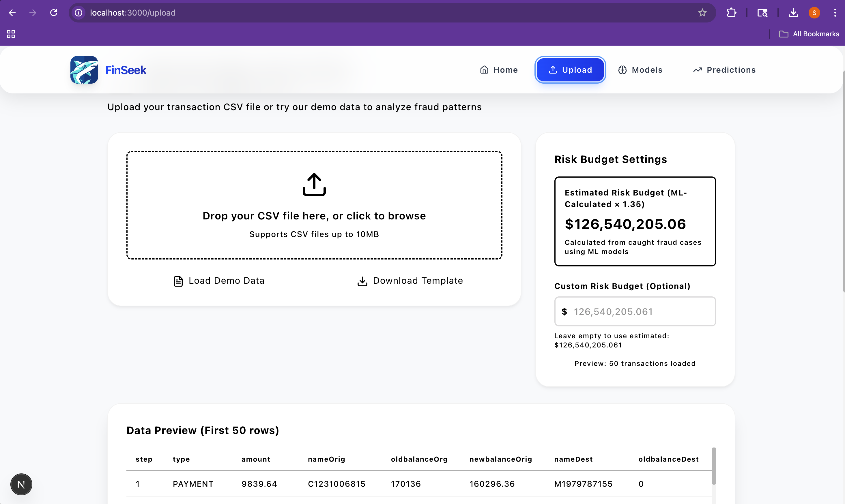Click the browser back arrow
Screen dimensions: 845x504
[12, 13]
